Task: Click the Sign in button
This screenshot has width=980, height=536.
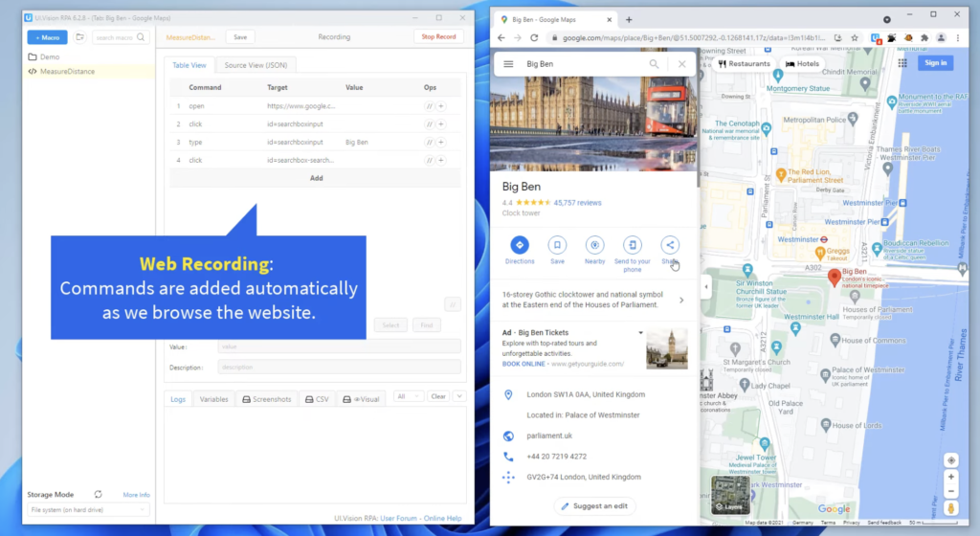Action: click(936, 63)
